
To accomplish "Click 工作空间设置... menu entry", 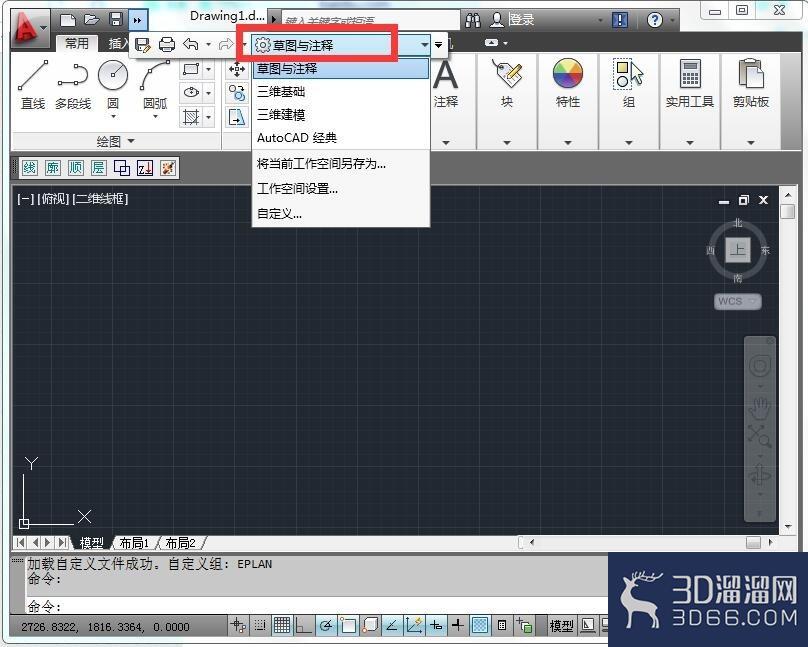I will coord(341,189).
